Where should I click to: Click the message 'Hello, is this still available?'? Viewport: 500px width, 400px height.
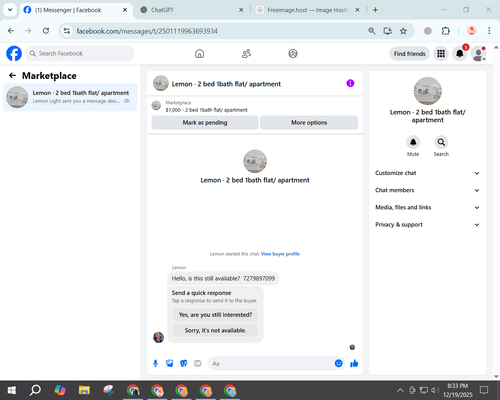pos(223,278)
